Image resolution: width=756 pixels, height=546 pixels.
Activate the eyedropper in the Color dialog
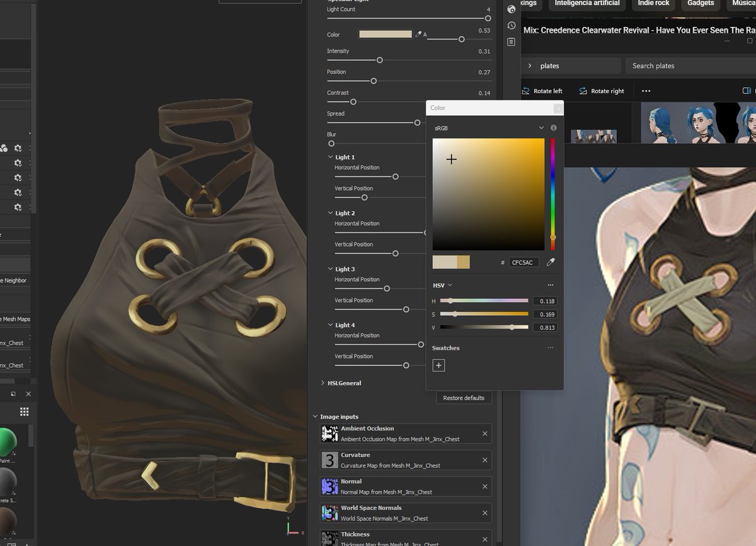coord(551,262)
